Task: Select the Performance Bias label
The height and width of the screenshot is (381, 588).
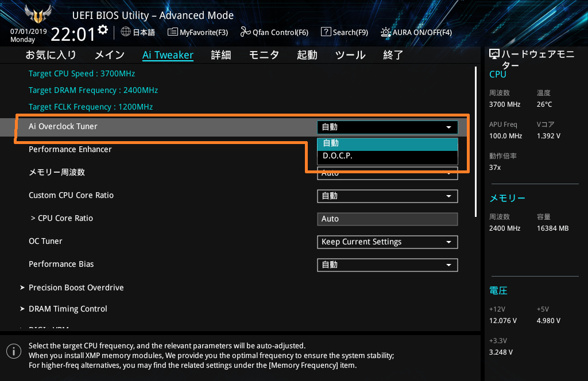Action: click(x=61, y=264)
